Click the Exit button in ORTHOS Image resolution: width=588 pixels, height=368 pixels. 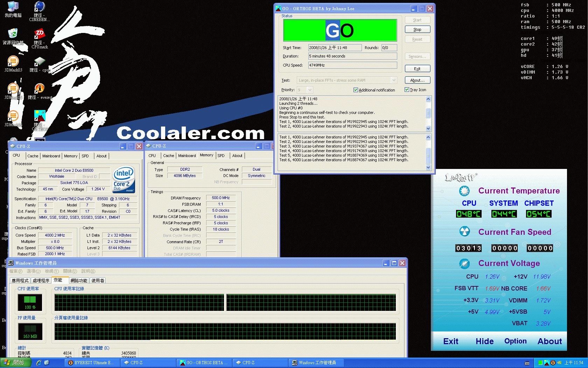click(x=418, y=69)
